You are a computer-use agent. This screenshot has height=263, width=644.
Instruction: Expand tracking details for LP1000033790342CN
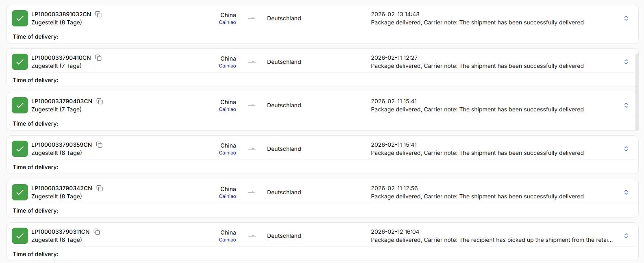coord(626,192)
